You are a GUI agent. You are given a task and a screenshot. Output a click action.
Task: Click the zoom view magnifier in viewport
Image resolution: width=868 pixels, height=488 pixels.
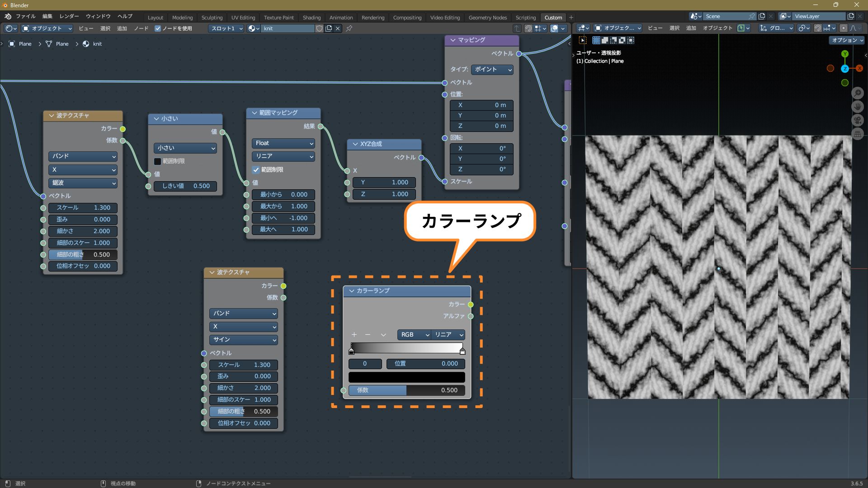[x=857, y=93]
